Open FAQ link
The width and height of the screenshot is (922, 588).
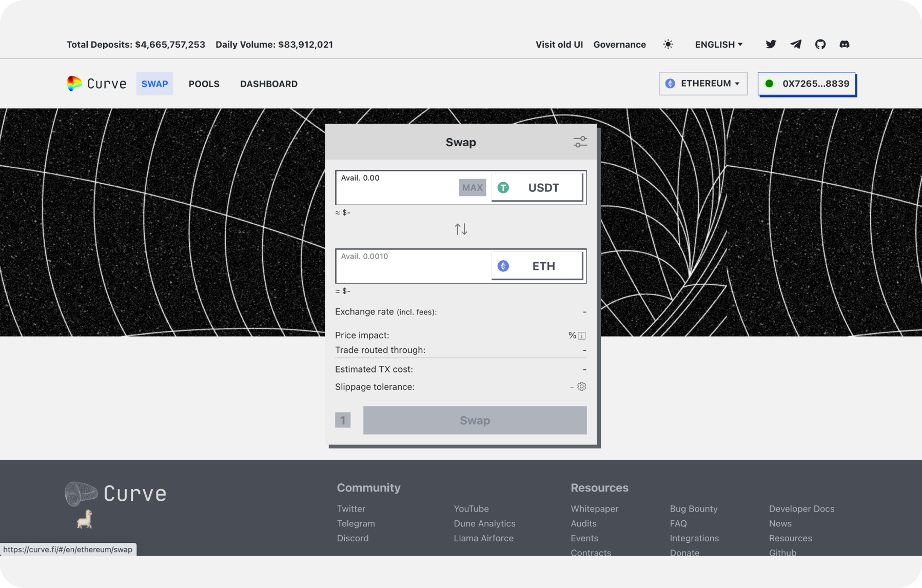[678, 523]
